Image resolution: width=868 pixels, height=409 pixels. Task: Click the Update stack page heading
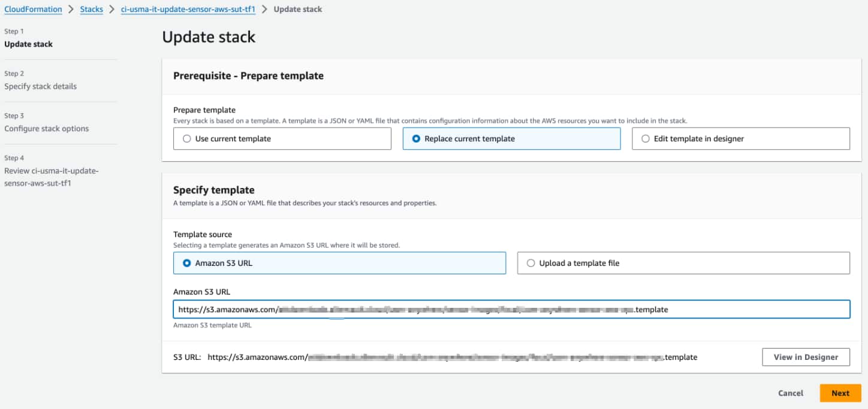pos(209,37)
